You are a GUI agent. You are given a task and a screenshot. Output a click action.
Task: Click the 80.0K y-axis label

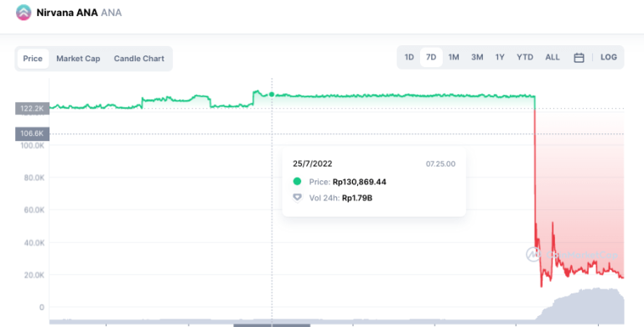(x=34, y=178)
